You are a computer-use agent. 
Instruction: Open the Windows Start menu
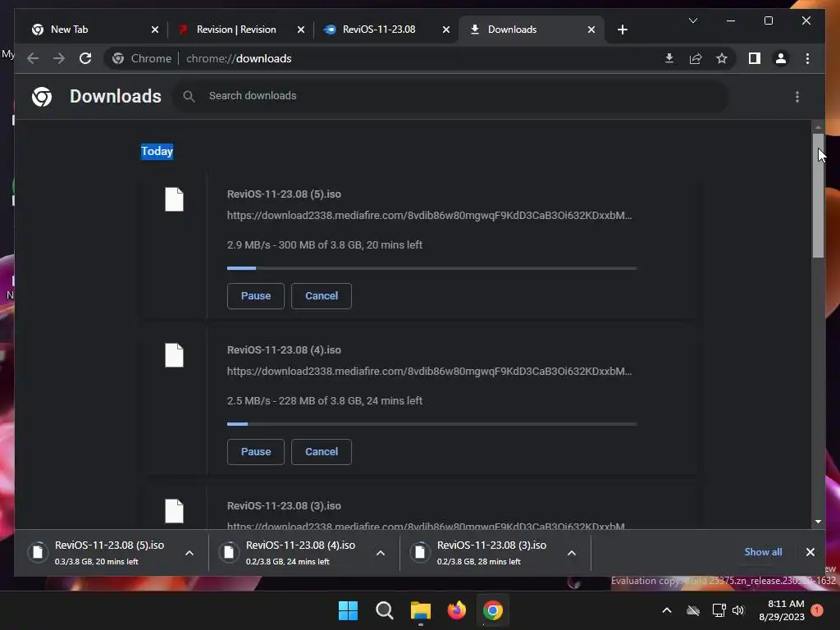coord(348,610)
